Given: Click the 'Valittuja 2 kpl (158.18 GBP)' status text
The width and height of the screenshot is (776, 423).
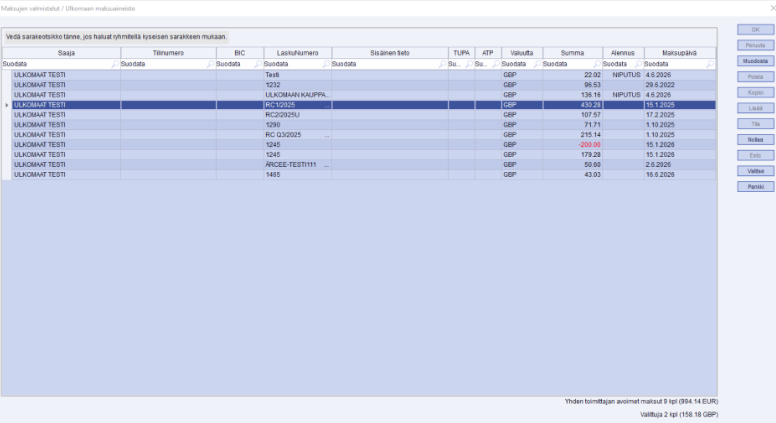Looking at the screenshot, I should tap(679, 415).
